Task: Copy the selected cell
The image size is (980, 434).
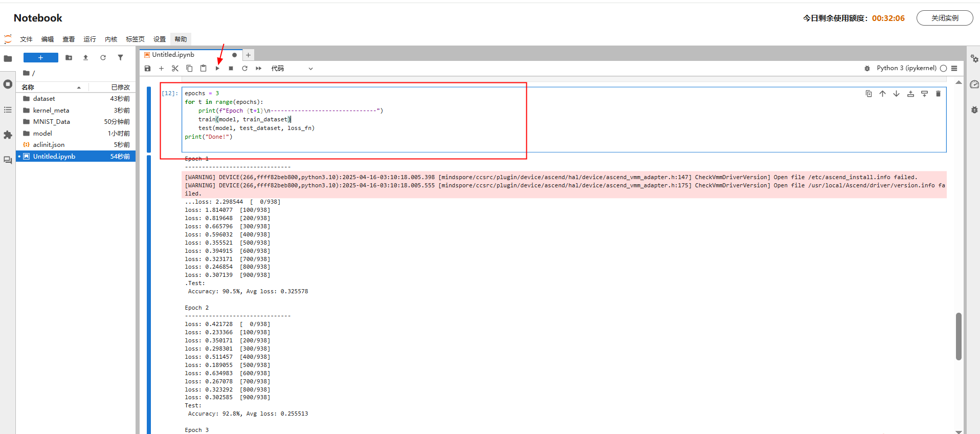Action: pyautogui.click(x=189, y=68)
